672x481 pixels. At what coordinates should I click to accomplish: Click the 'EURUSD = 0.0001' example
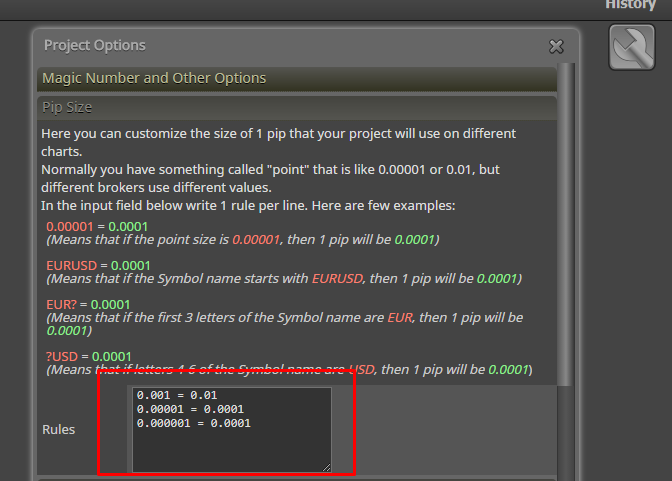(98, 266)
